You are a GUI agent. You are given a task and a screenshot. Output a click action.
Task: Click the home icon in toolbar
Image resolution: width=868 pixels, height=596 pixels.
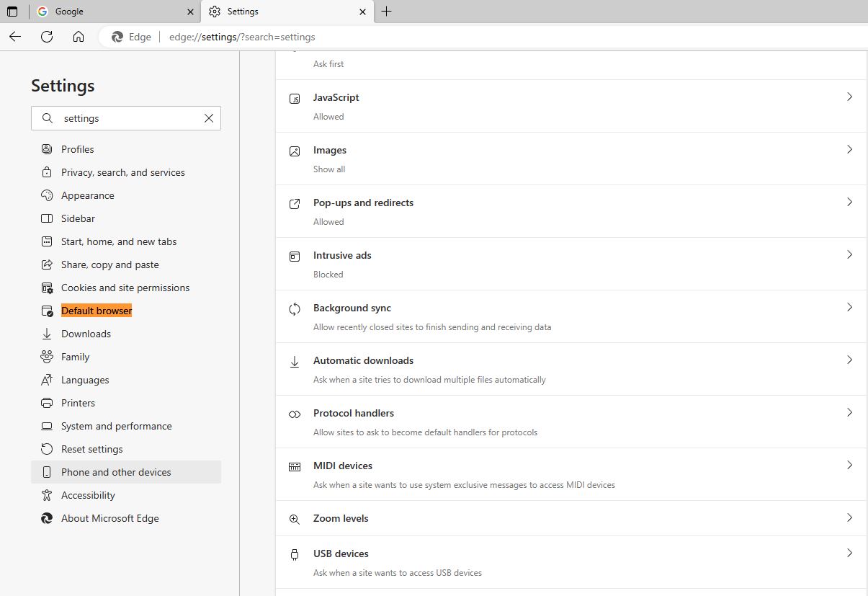point(79,37)
